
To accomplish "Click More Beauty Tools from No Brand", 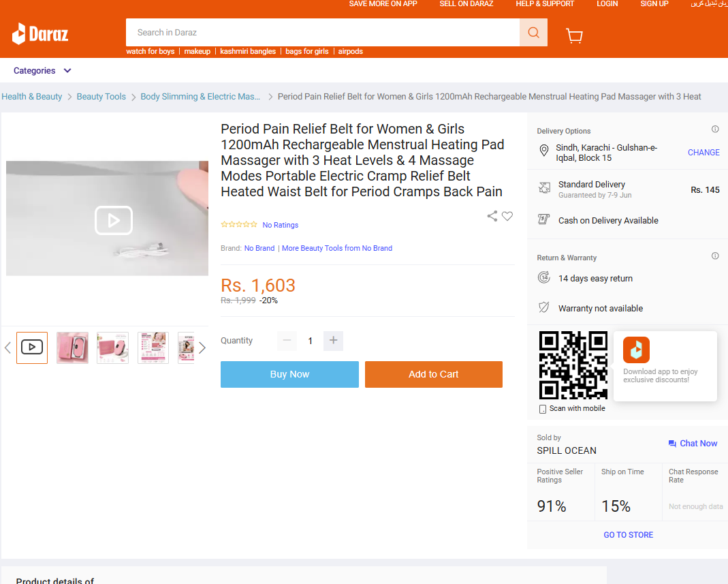I will point(337,248).
